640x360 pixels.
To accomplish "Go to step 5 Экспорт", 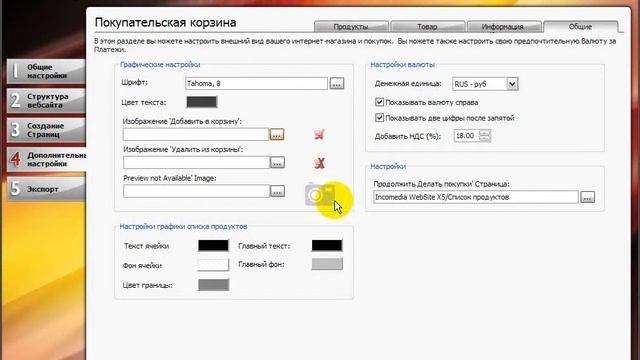I will [x=46, y=189].
